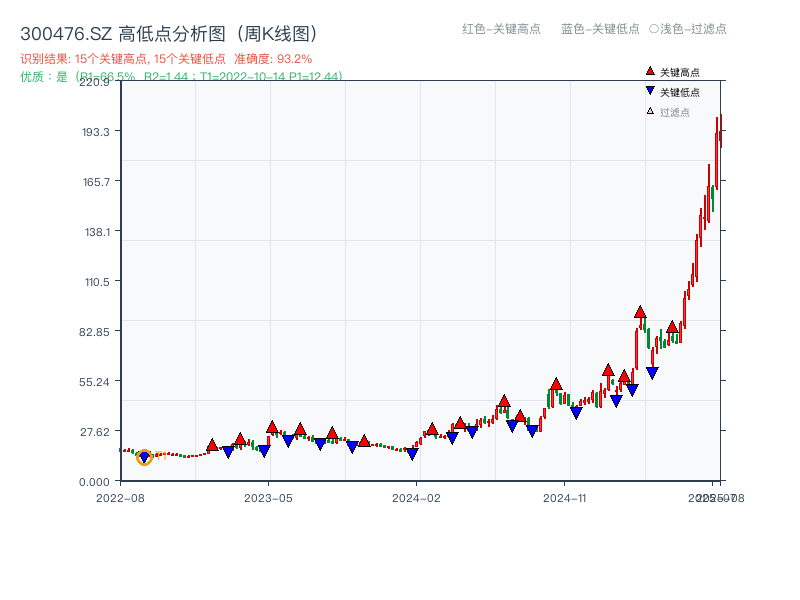Click the 2024-02 x-axis date label
This screenshot has height=600, width=800.
pyautogui.click(x=416, y=498)
